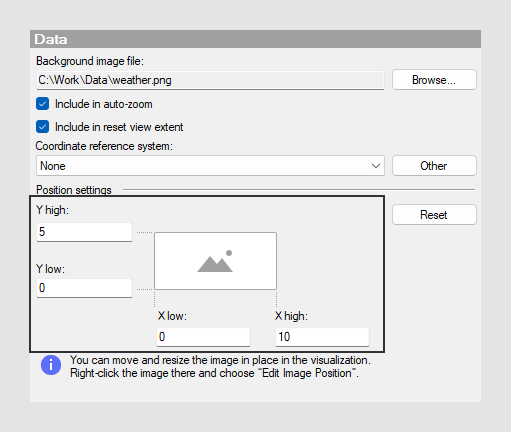This screenshot has width=511, height=432.
Task: Click the Browse... button
Action: click(434, 80)
